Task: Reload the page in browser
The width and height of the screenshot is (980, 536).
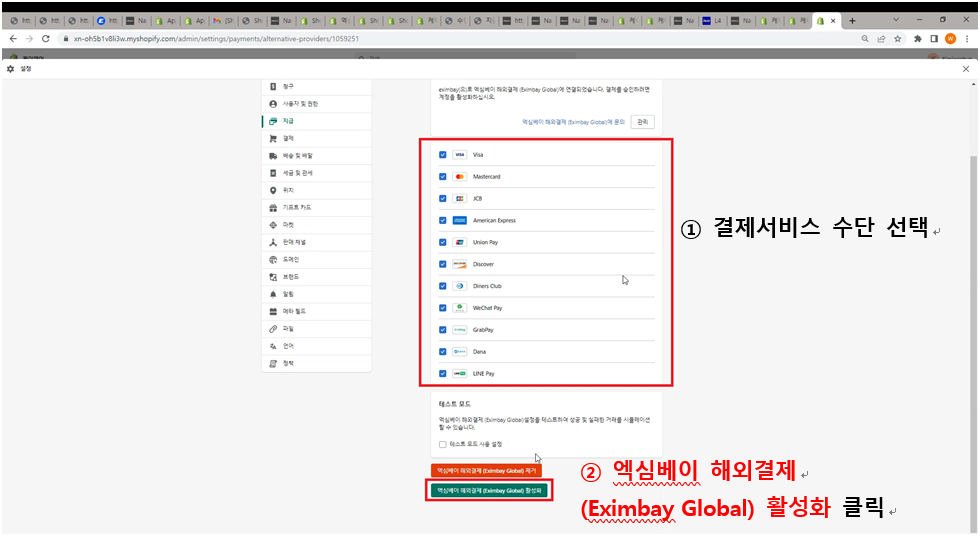Action: (46, 39)
